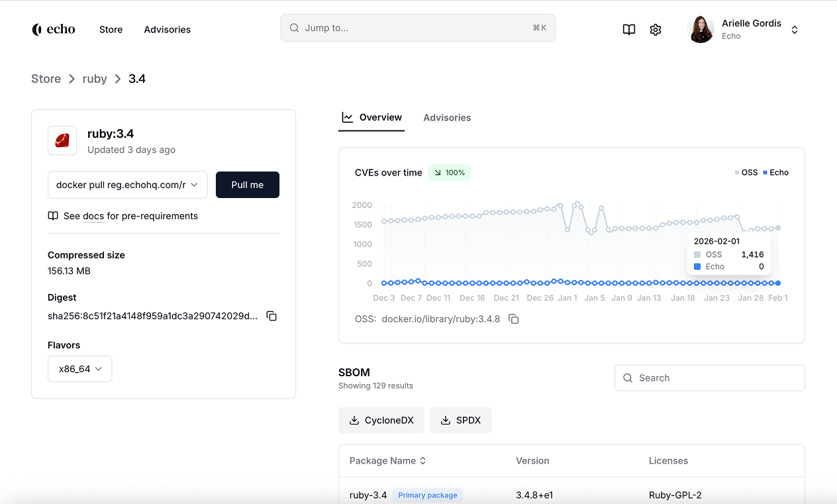The image size is (837, 504).
Task: Click the ruby-3.4 package row name
Action: pyautogui.click(x=368, y=495)
